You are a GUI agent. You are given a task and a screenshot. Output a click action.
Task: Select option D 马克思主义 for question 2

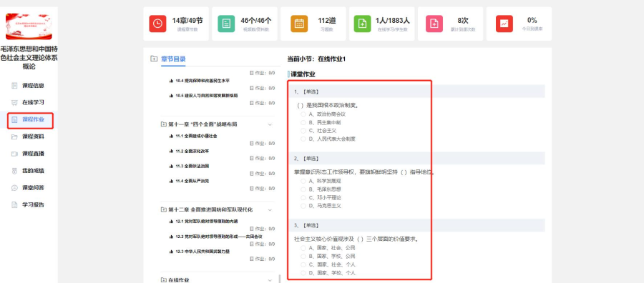[303, 206]
